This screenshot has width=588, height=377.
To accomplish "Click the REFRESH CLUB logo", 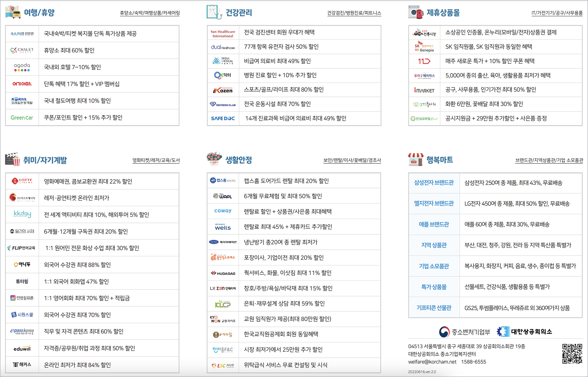I will click(223, 104).
